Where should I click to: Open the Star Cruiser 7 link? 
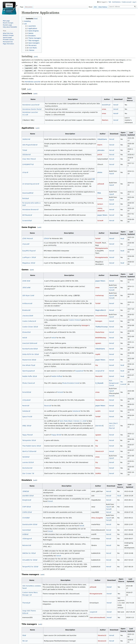(28, 473)
